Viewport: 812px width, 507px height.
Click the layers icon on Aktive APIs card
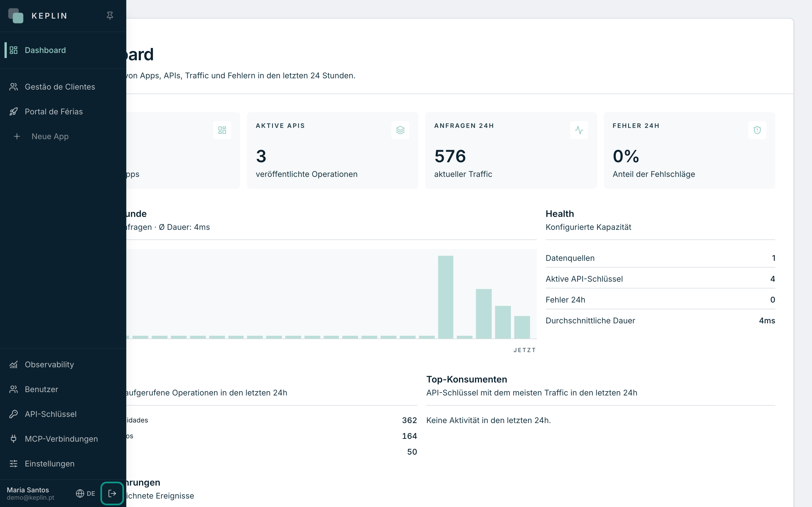point(400,130)
